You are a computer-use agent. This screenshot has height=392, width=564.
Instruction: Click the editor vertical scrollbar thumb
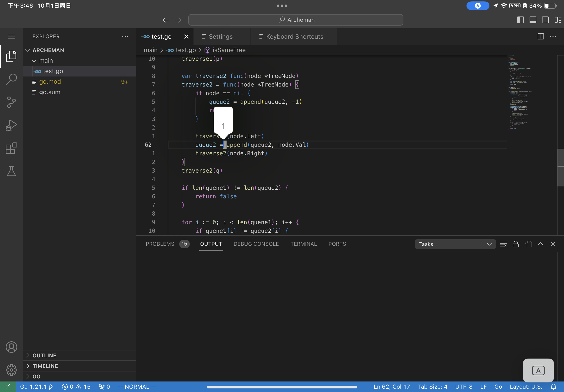(x=561, y=168)
